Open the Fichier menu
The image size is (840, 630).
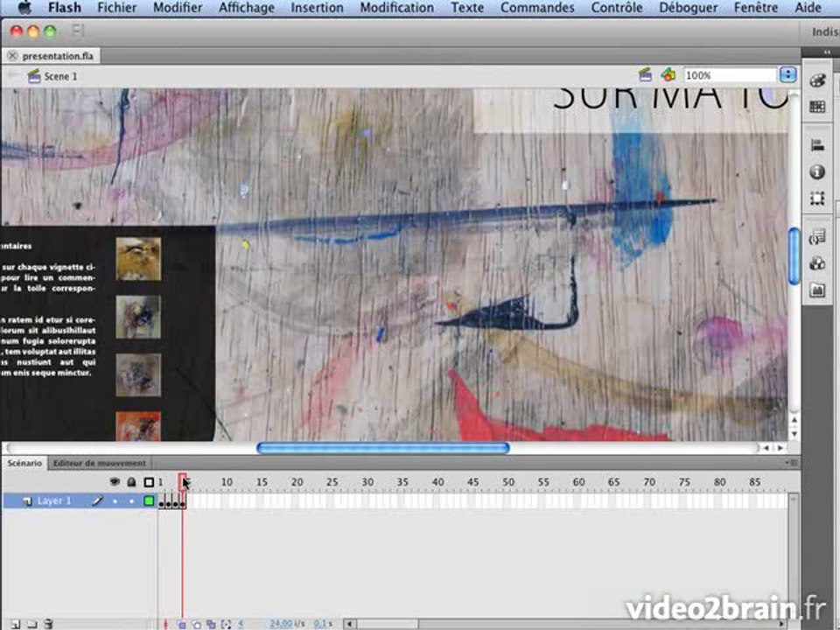coord(116,8)
